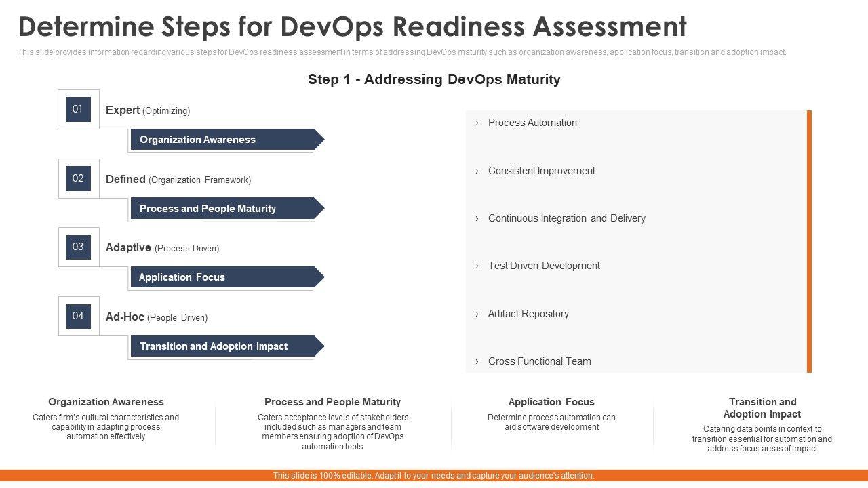Click chevron beside Test Driven Development
Viewport: 868px width, 488px height.
[x=477, y=266]
